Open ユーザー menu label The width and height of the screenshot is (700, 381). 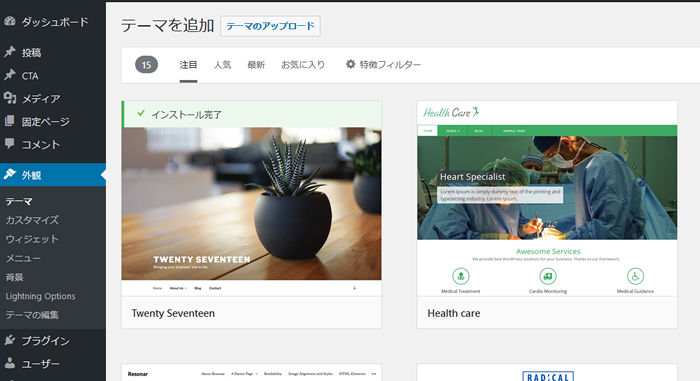pyautogui.click(x=41, y=364)
